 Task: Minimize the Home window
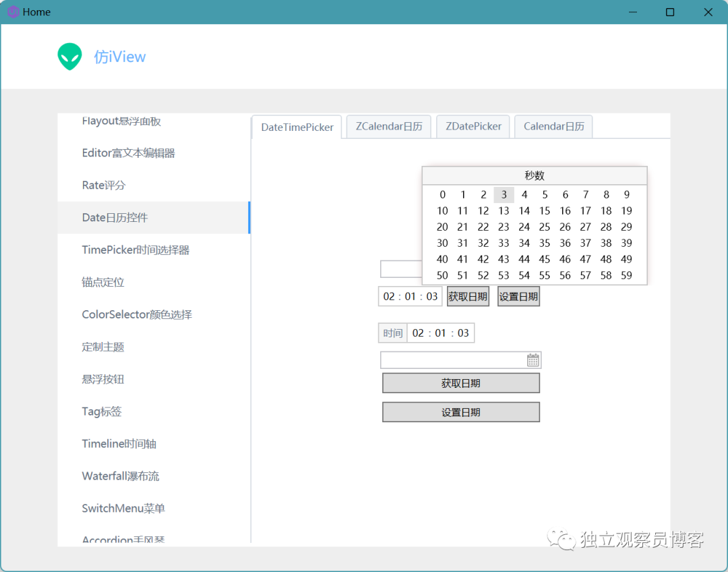tap(633, 12)
